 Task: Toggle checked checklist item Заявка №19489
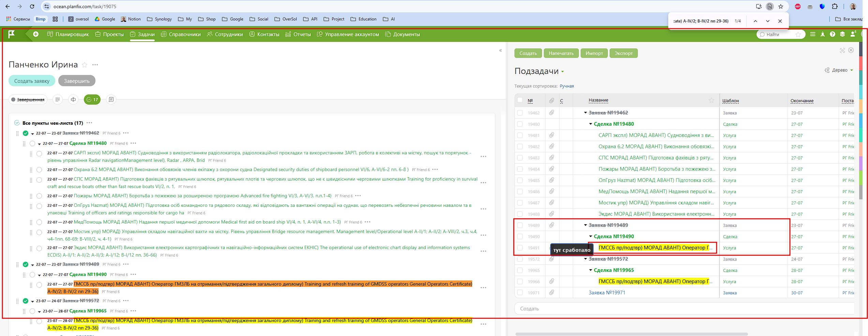tap(26, 264)
